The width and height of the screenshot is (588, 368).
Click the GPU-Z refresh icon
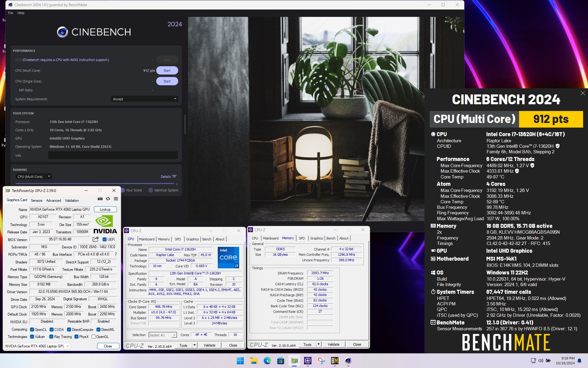point(108,199)
